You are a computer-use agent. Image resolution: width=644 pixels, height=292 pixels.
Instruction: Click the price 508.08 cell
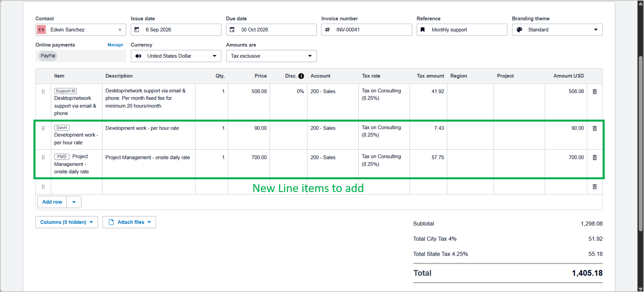pos(249,102)
